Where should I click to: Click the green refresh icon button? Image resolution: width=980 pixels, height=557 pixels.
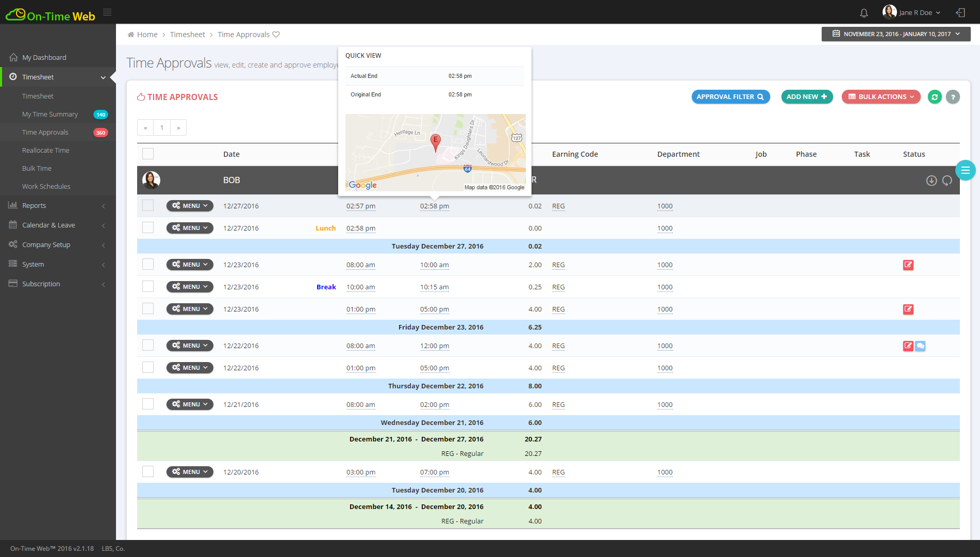pos(935,97)
